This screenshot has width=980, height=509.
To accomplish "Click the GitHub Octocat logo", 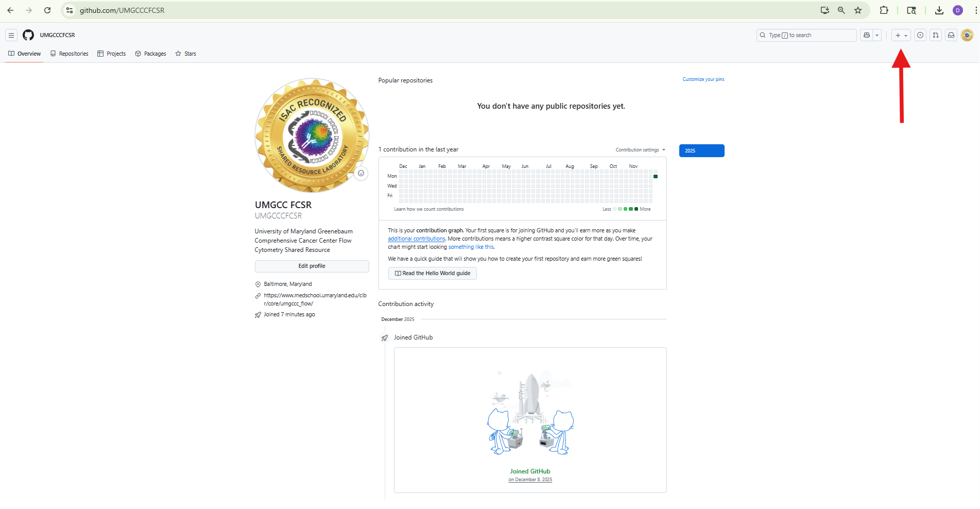I will tap(28, 35).
